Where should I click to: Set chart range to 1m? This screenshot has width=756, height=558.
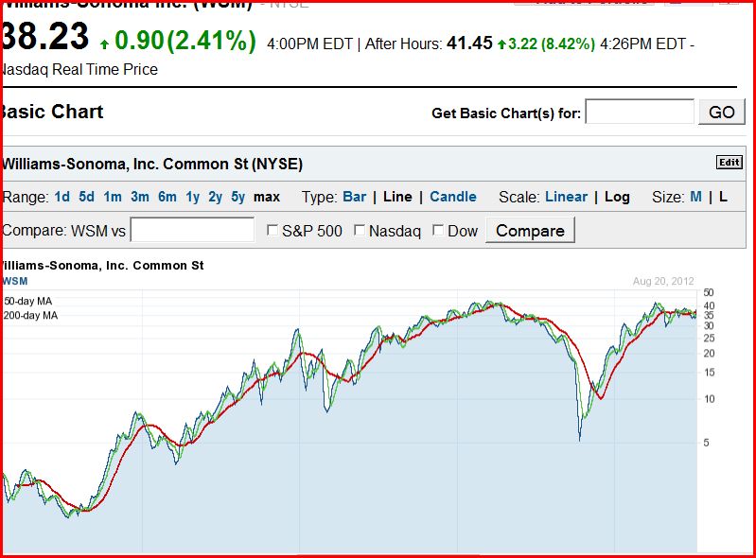coord(113,197)
